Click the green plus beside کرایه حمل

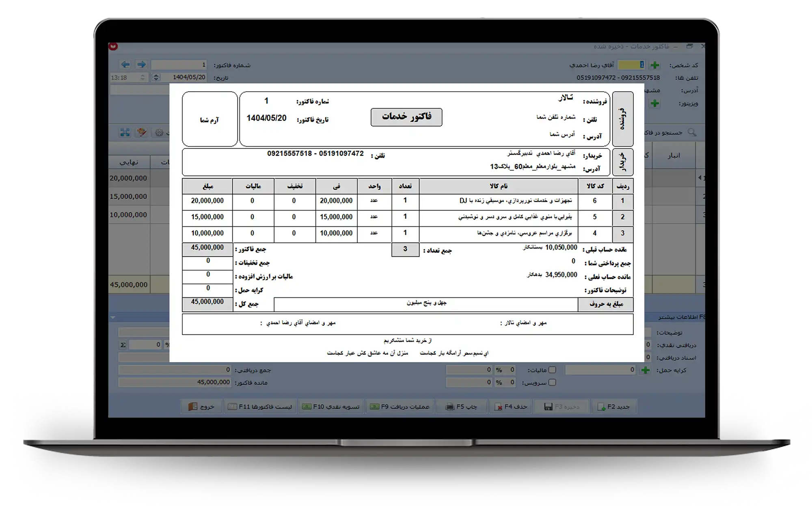click(645, 370)
